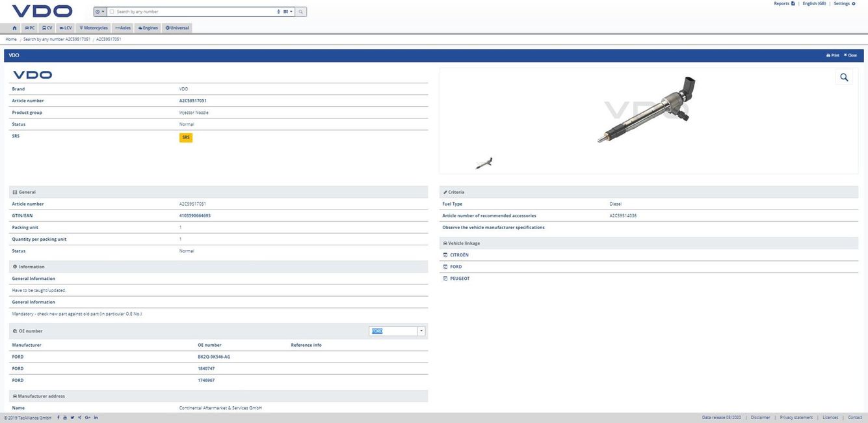Select the 'Injector Nozzle' product group value
Screen dimensions: 868x423
click(x=194, y=113)
